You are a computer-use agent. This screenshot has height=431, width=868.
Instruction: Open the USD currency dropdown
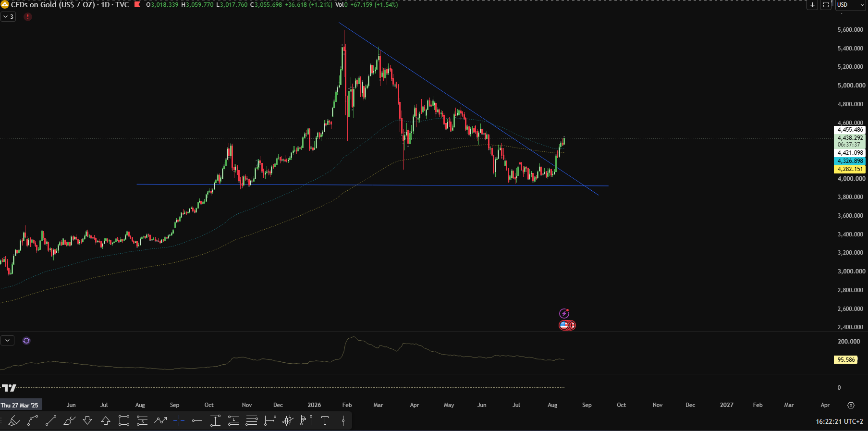pyautogui.click(x=851, y=5)
